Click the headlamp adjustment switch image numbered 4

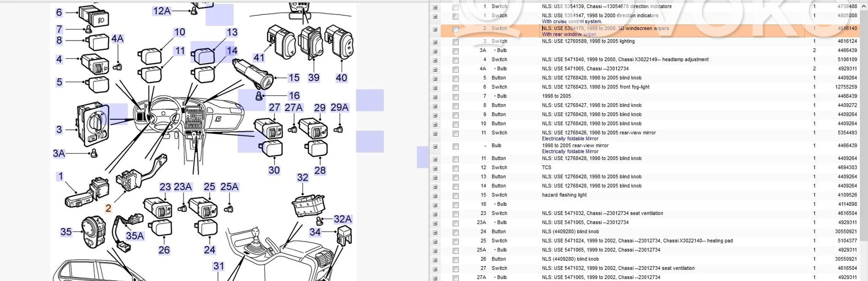point(94,64)
